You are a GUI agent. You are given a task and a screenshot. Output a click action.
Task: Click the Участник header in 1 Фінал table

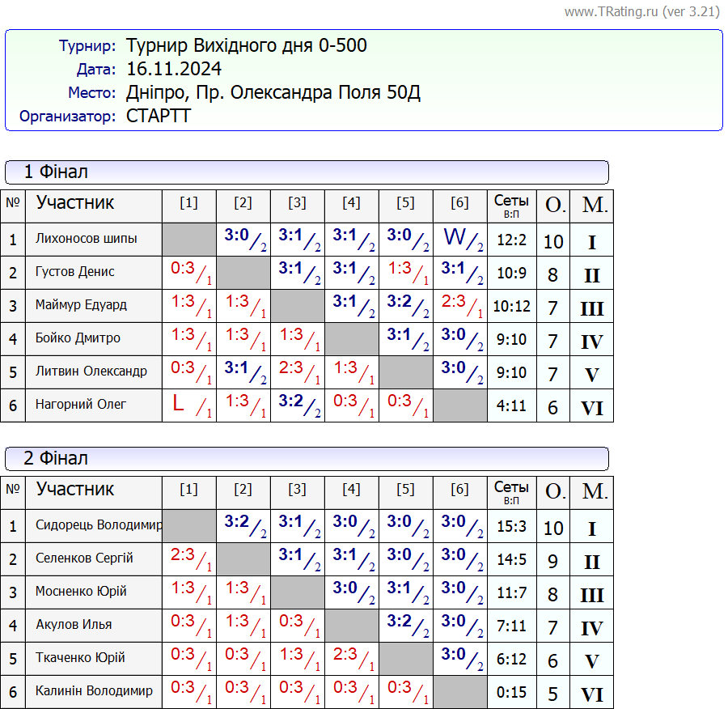75,202
